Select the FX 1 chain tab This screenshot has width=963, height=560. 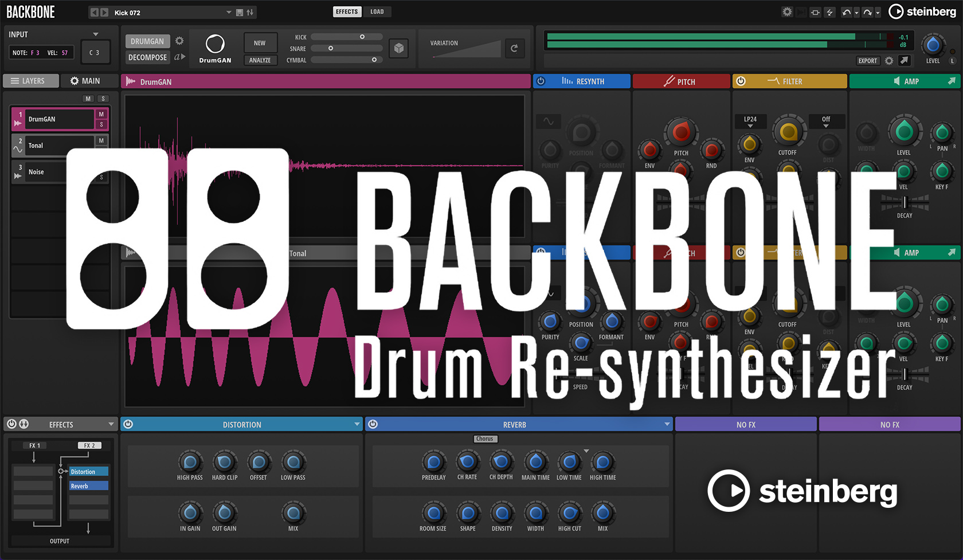pyautogui.click(x=34, y=445)
